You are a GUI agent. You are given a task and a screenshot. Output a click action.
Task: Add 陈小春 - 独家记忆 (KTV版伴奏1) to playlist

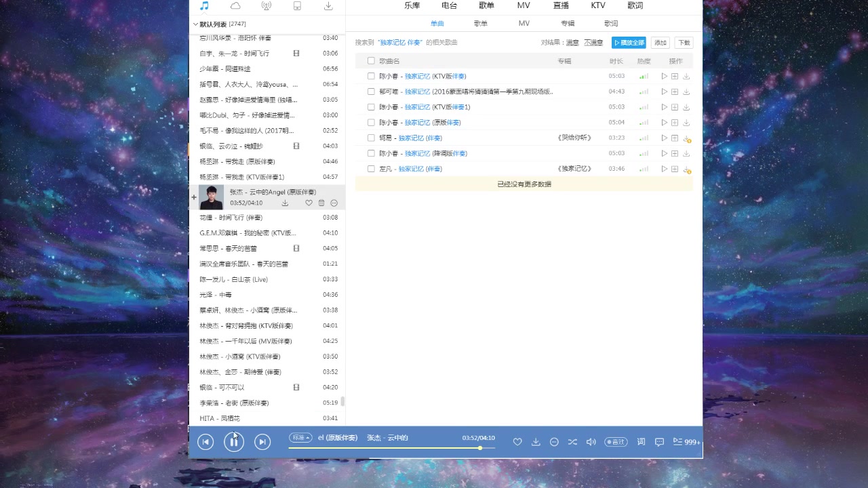coord(675,107)
